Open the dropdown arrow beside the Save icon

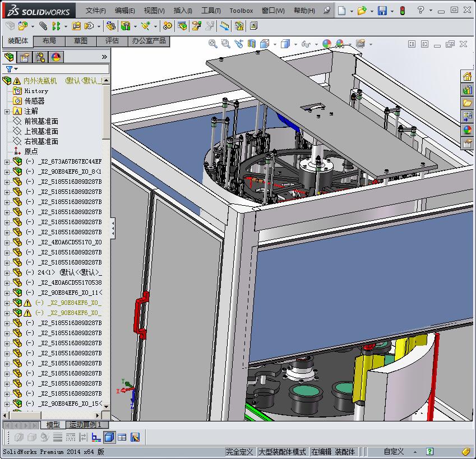click(392, 12)
